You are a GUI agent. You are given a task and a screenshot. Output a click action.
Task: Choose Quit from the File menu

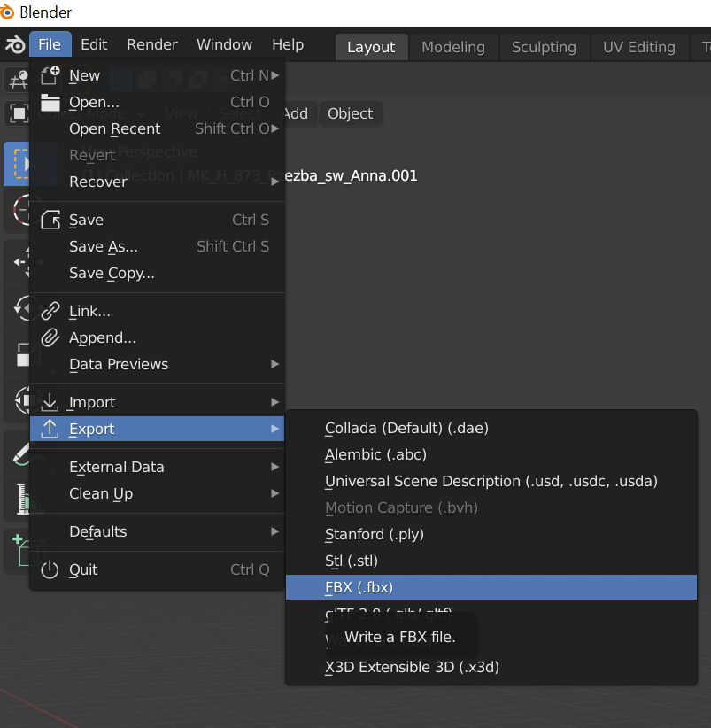[158, 569]
